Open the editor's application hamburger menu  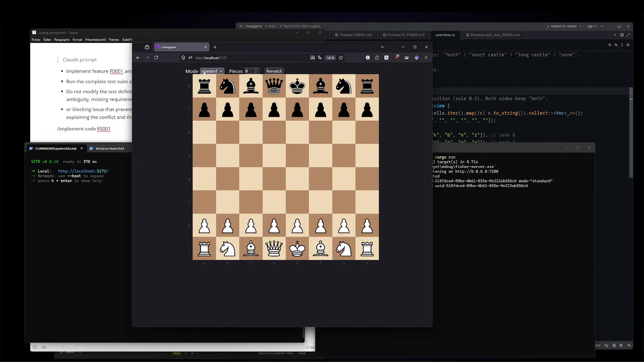pyautogui.click(x=240, y=26)
